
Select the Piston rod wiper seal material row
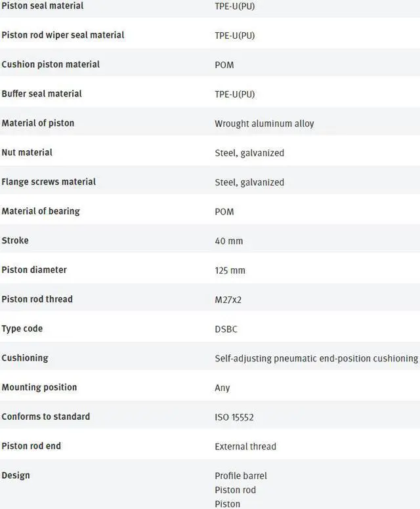point(63,35)
